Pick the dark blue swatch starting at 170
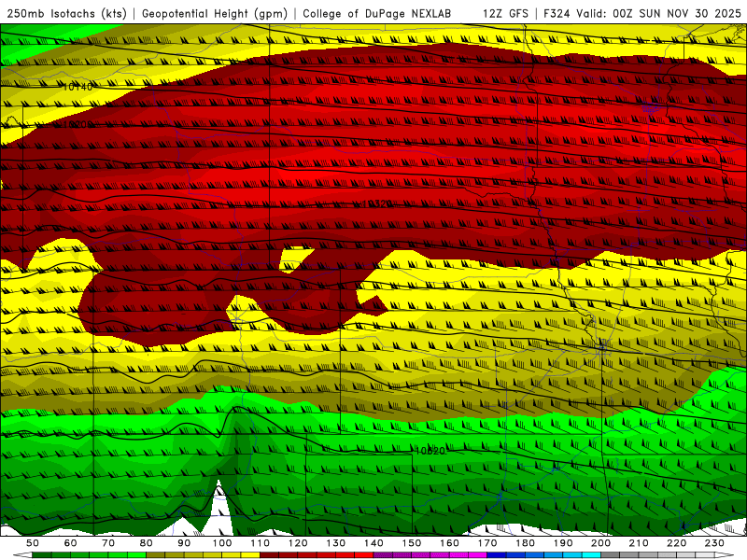Image resolution: width=747 pixels, height=560 pixels. click(497, 555)
